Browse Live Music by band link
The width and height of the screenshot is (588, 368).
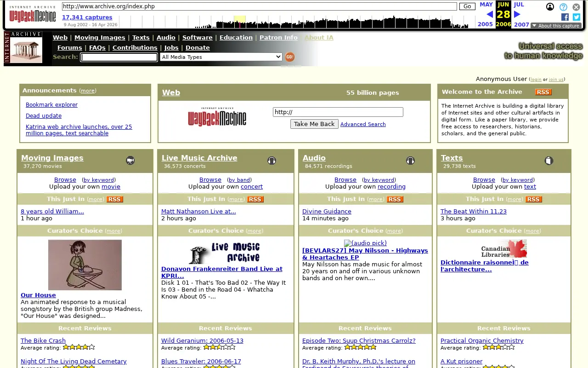pyautogui.click(x=239, y=180)
